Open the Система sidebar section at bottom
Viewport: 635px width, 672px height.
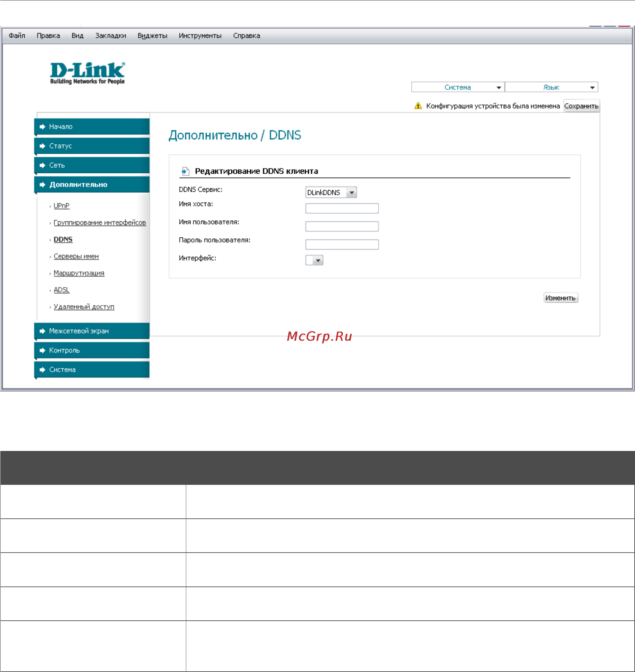click(92, 369)
